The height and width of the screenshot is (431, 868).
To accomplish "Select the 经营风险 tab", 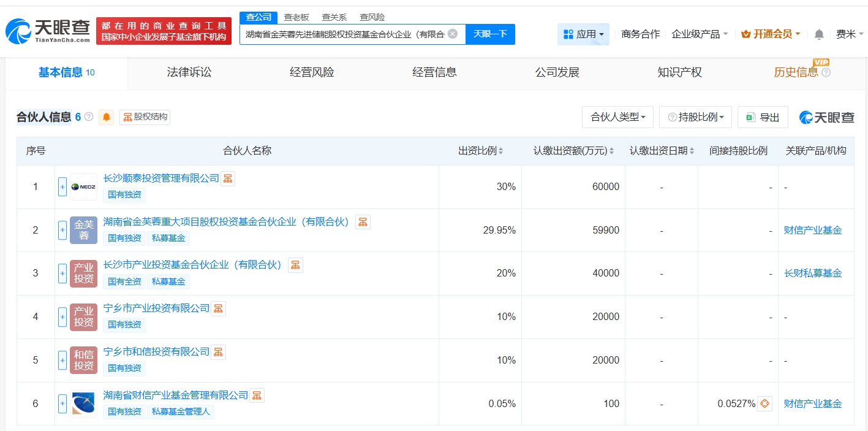I will pos(312,72).
